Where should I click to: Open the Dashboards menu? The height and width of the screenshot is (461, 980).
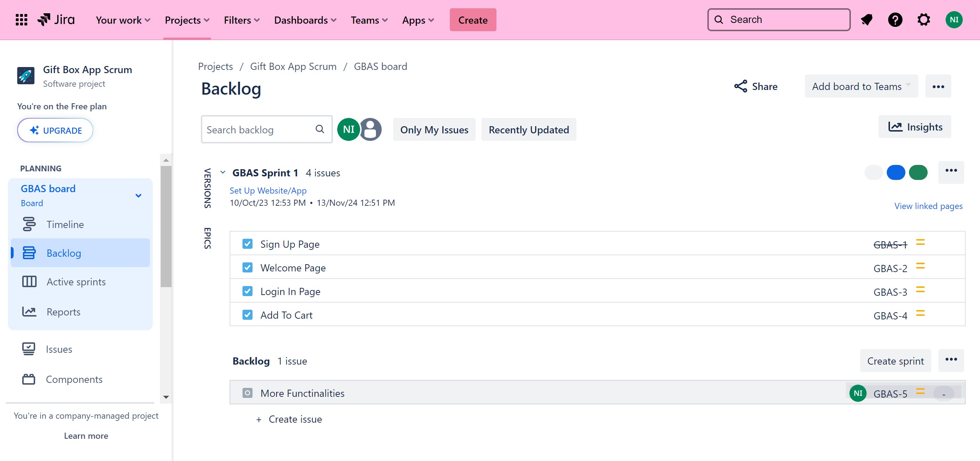[305, 20]
